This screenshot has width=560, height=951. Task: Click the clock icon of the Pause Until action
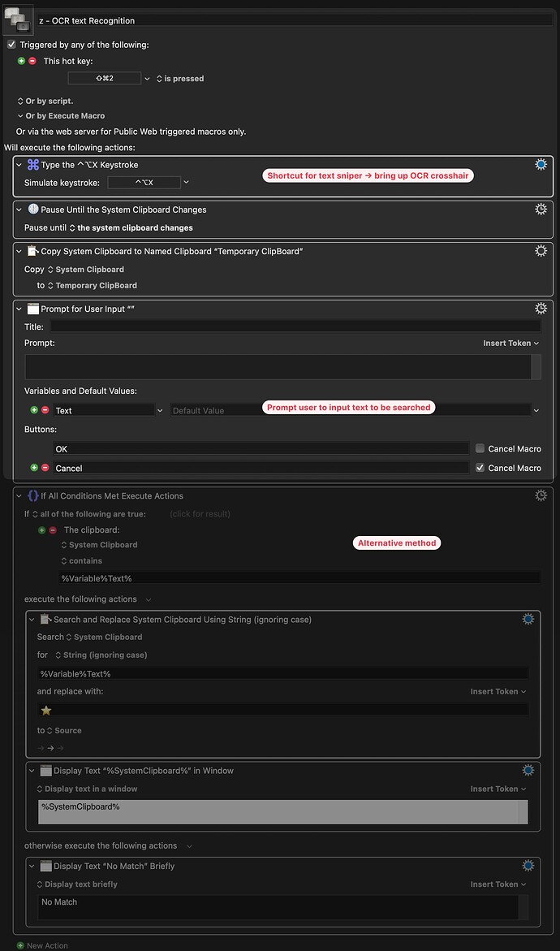(x=33, y=210)
